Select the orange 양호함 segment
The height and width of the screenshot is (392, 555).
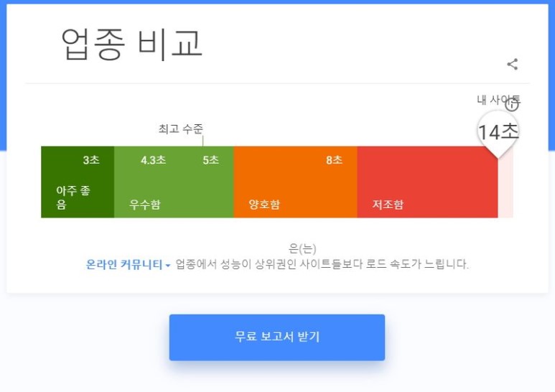click(x=294, y=183)
